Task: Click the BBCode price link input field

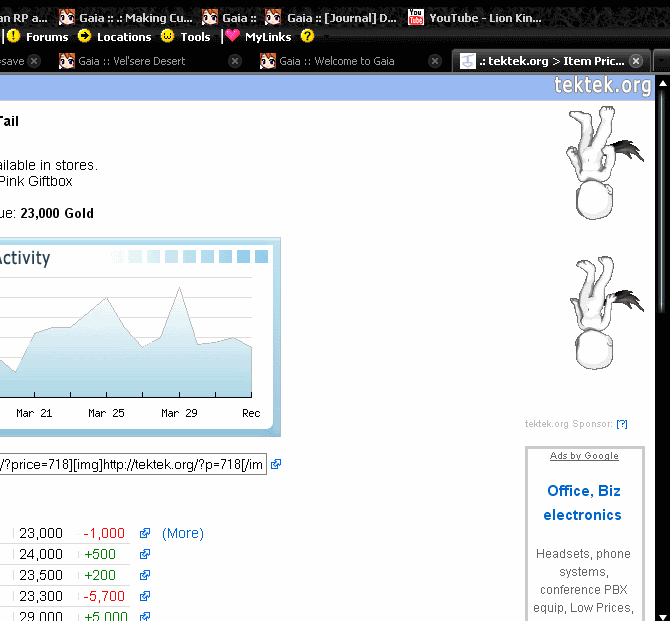Action: pos(133,464)
